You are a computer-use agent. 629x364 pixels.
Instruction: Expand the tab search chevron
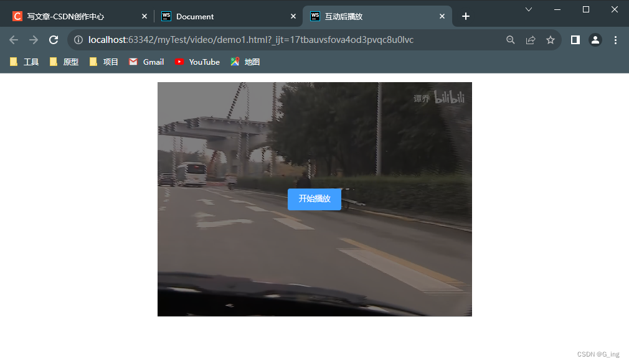point(529,9)
